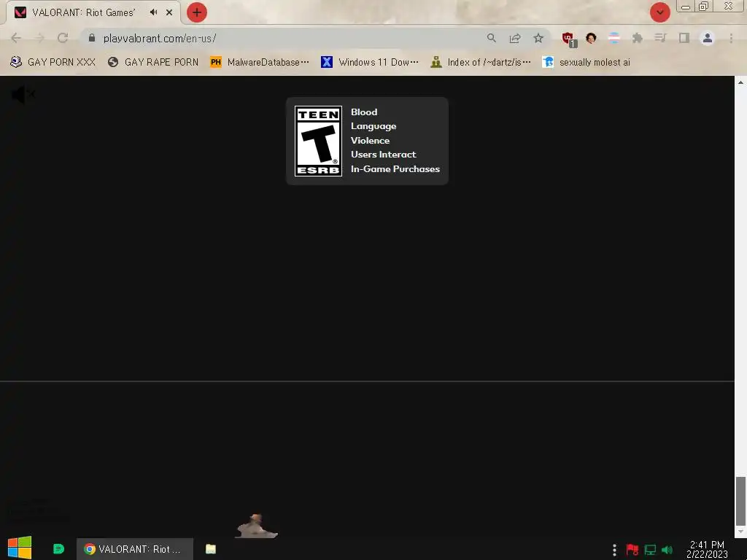Switch to the VALORANT Chrome taskbar item
This screenshot has width=747, height=560.
point(135,549)
